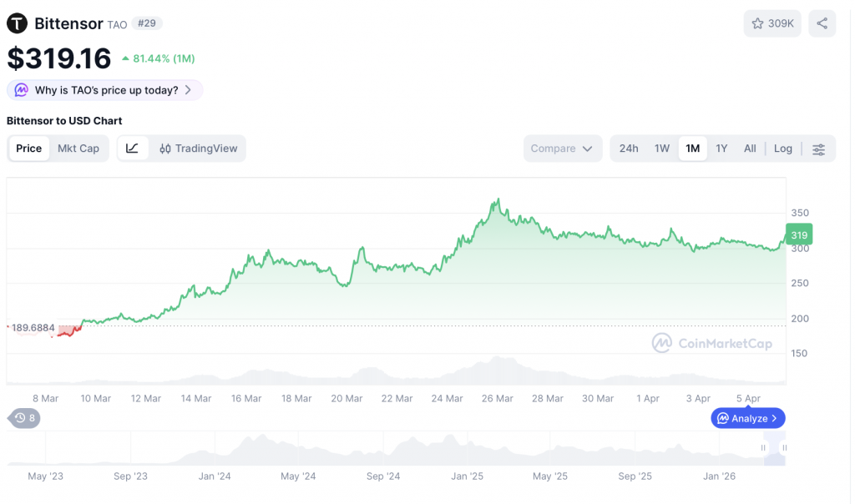Screen dimensions: 855x504
Task: Show the All time range
Action: click(750, 149)
